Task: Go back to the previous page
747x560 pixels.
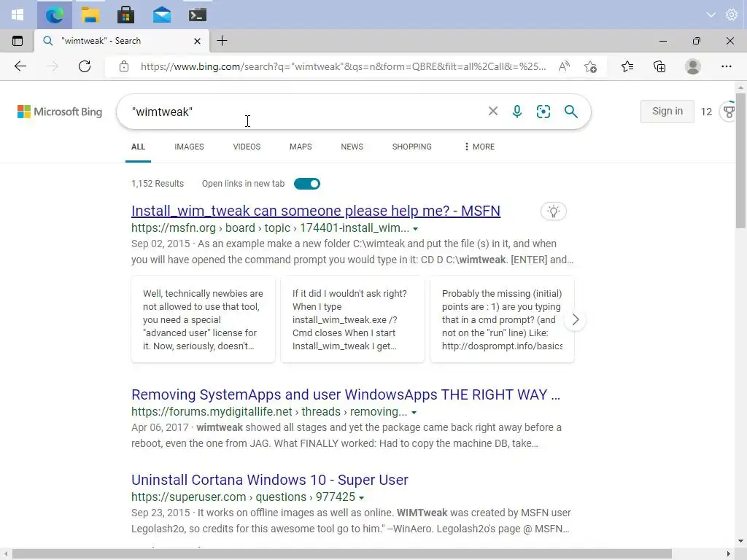Action: pyautogui.click(x=20, y=66)
